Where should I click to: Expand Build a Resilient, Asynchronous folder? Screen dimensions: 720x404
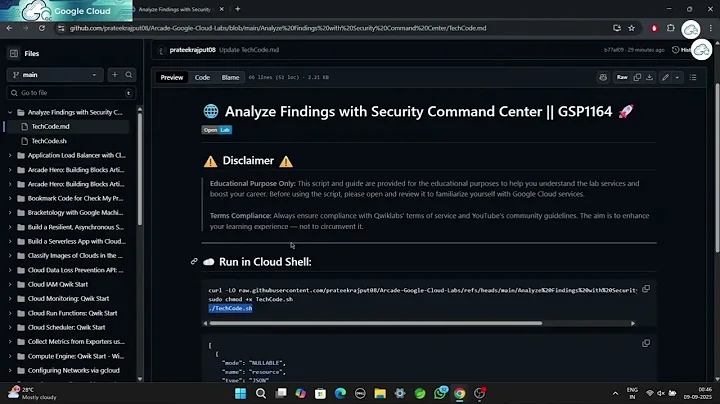(x=10, y=227)
